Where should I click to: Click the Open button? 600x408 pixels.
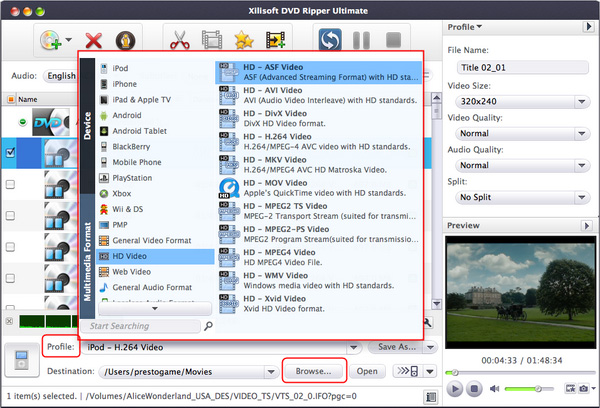[x=367, y=371]
